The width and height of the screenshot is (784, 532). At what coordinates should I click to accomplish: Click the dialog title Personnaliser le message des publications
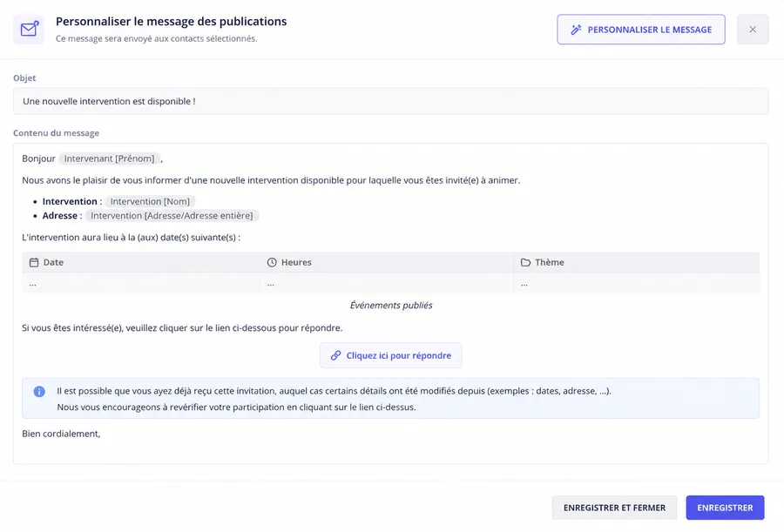coord(171,22)
